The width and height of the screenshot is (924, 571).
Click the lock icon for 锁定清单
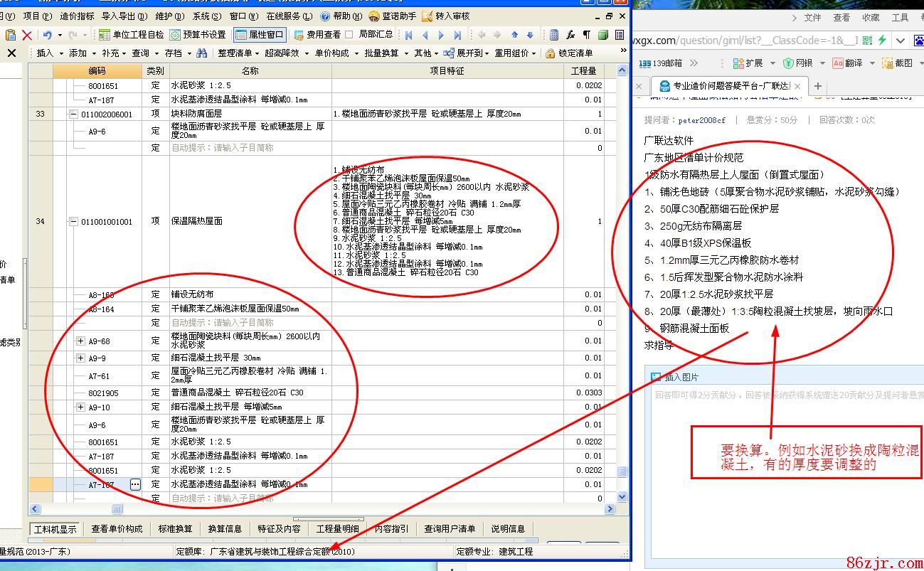(550, 53)
